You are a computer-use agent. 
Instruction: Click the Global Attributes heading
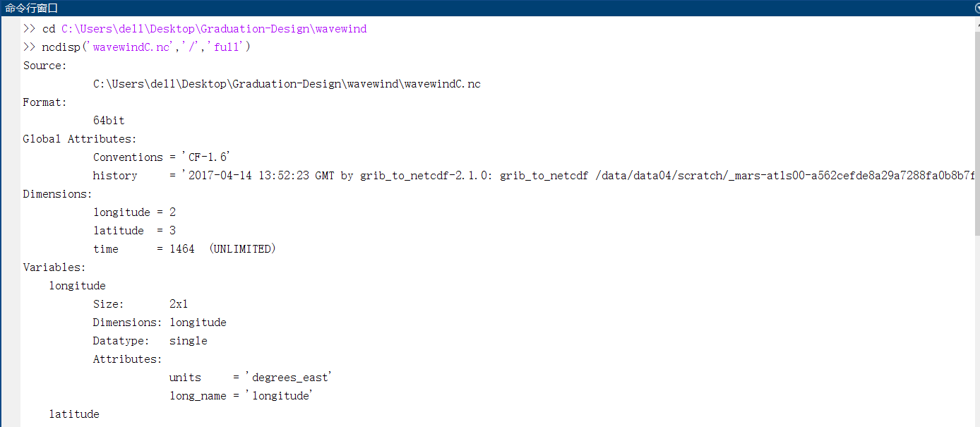pyautogui.click(x=80, y=139)
